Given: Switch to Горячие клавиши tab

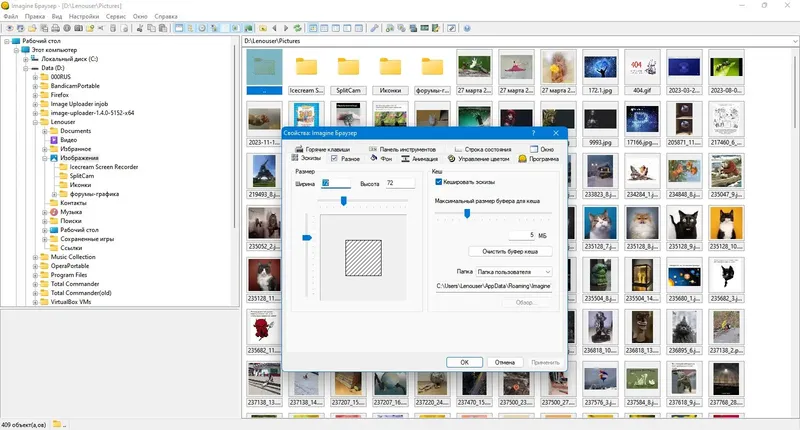Looking at the screenshot, I should 322,149.
